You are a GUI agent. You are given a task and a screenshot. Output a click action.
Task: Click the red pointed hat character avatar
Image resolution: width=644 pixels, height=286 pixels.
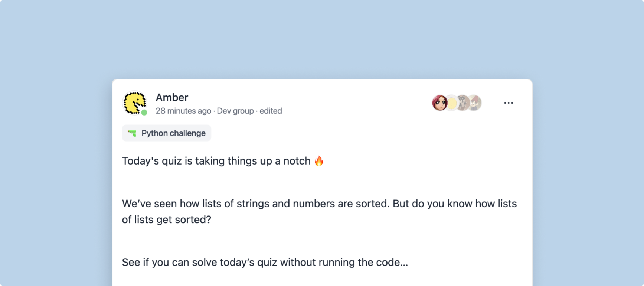[x=475, y=103]
